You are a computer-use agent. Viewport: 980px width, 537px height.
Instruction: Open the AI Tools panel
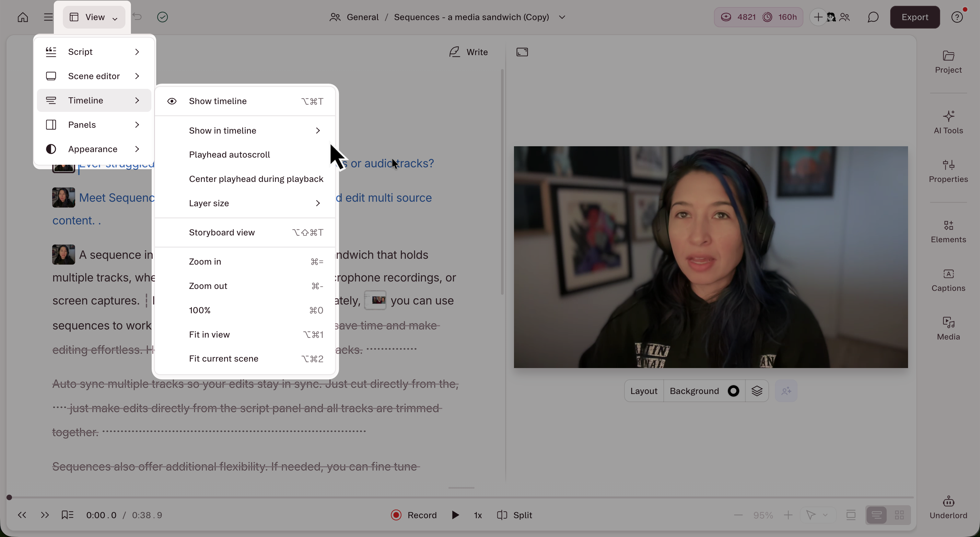point(948,122)
